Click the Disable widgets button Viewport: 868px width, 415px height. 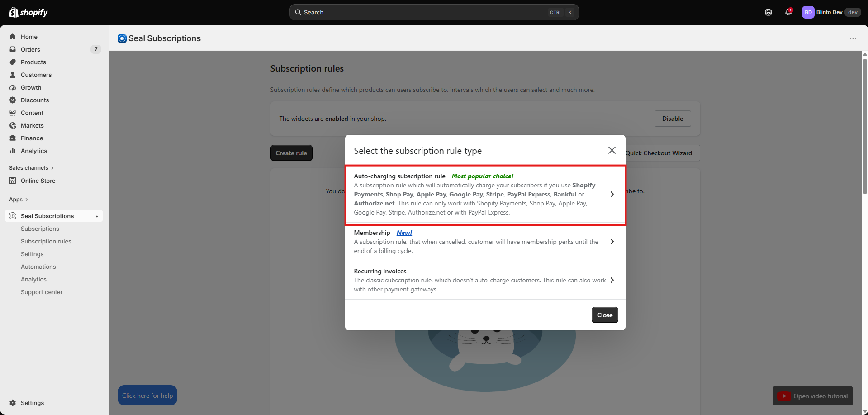click(x=673, y=119)
